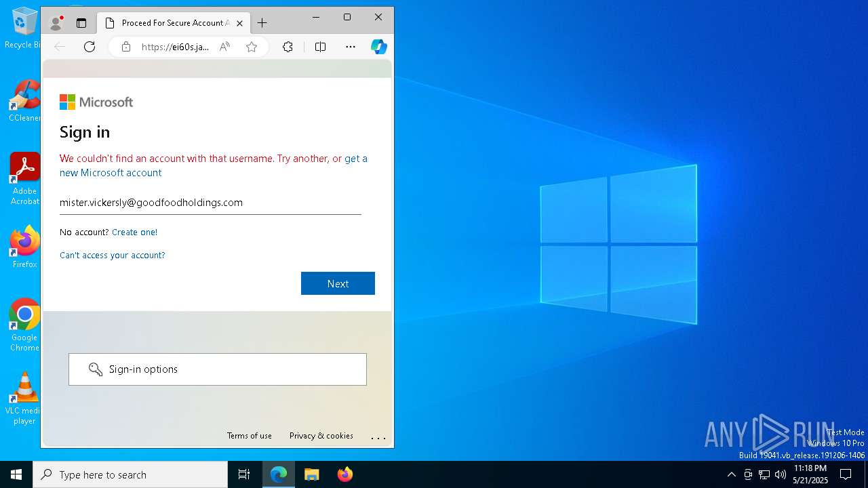
Task: Open Firefox from the taskbar
Action: (x=344, y=474)
